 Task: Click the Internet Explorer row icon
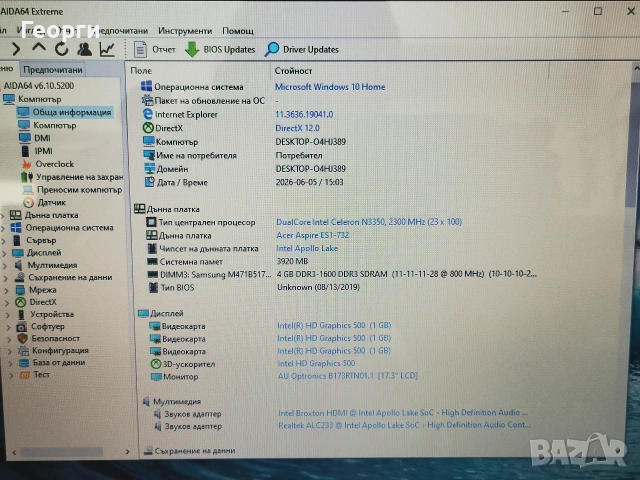pos(147,114)
